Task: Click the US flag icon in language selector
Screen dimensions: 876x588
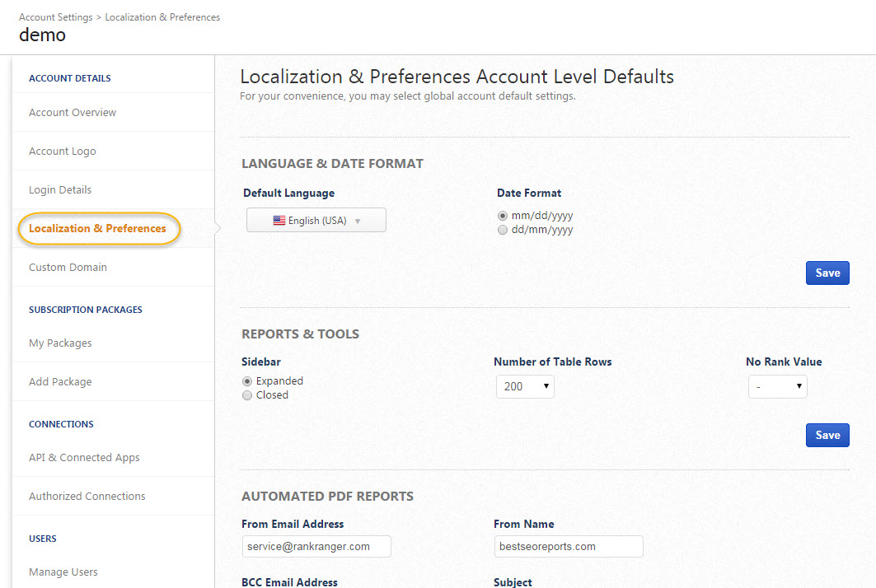Action: (279, 221)
